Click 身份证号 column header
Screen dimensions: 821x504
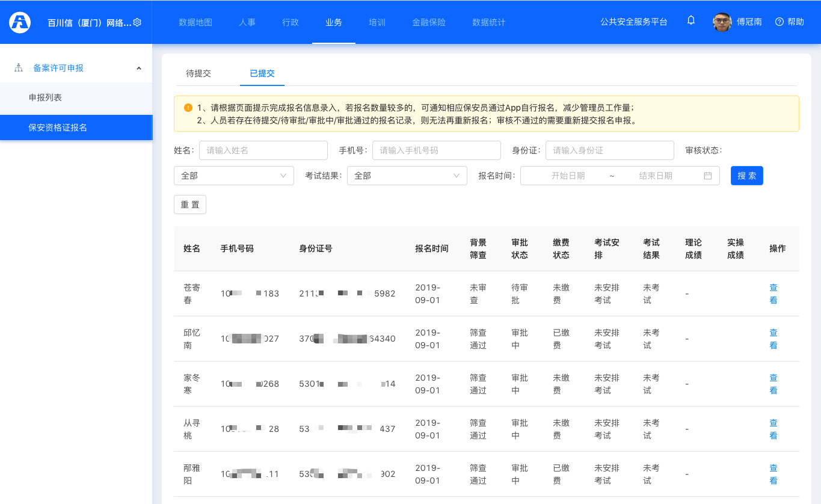pos(316,248)
